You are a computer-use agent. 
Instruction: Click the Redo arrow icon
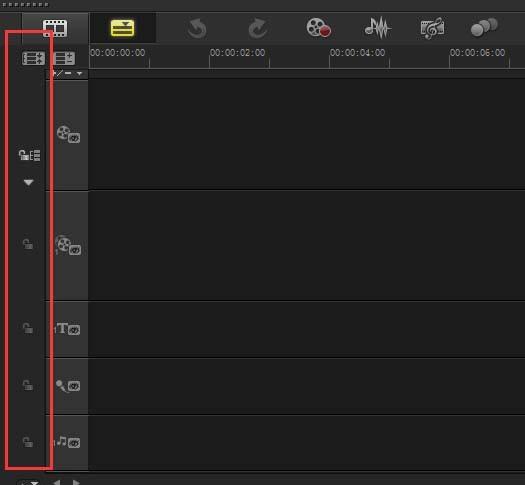pos(258,28)
